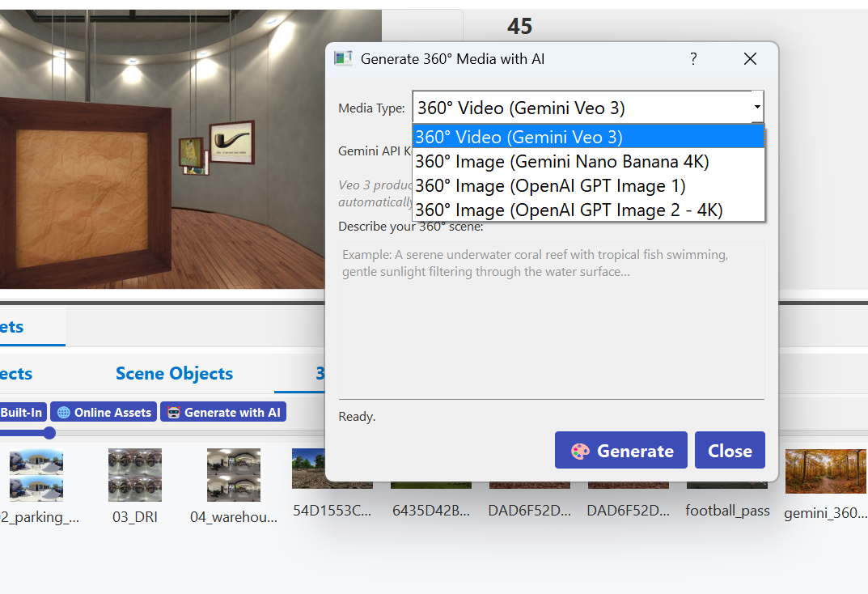Select 360° Image (OpenAI GPT Image 2 - 4K)
The height and width of the screenshot is (594, 868).
(x=588, y=210)
